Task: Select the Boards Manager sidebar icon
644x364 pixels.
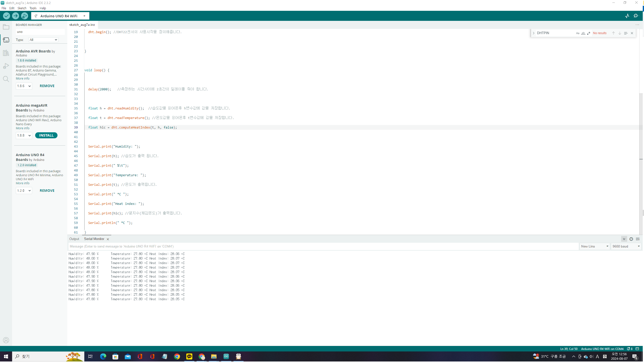Action: point(6,40)
